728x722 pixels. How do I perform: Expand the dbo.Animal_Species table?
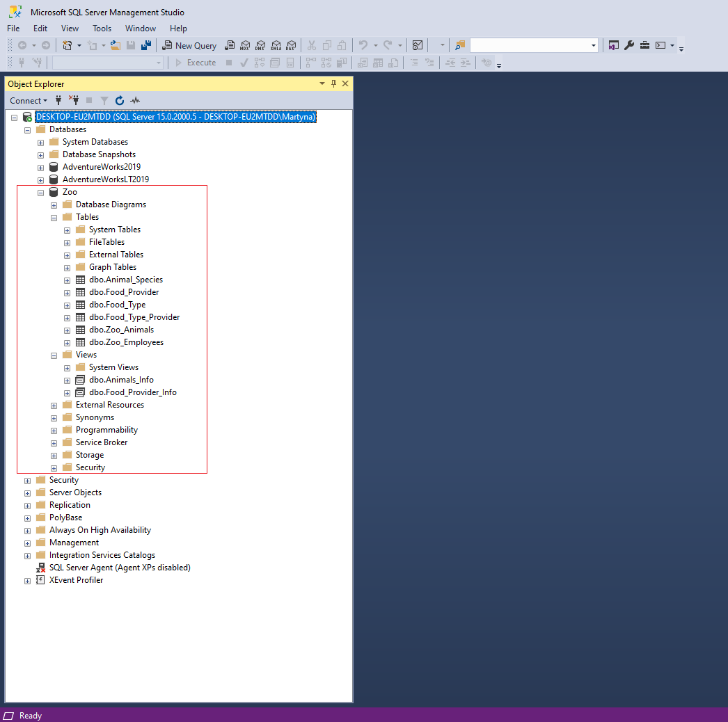pyautogui.click(x=68, y=280)
